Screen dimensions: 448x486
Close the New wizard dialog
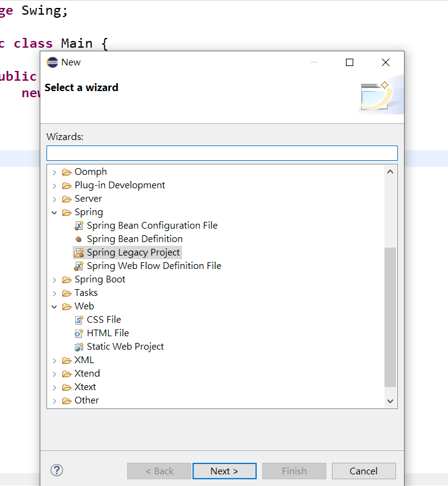point(386,62)
